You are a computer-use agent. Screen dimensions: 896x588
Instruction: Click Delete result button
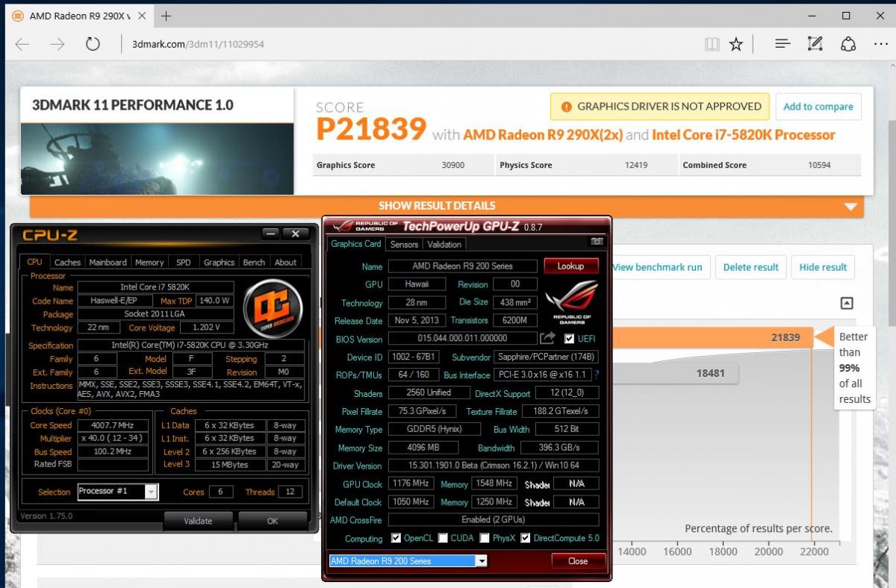(x=751, y=267)
